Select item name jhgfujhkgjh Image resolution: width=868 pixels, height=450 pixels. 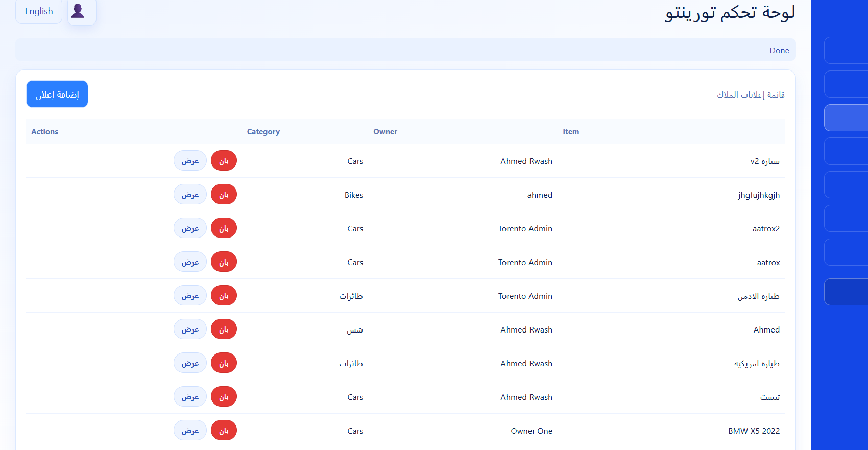(x=759, y=195)
